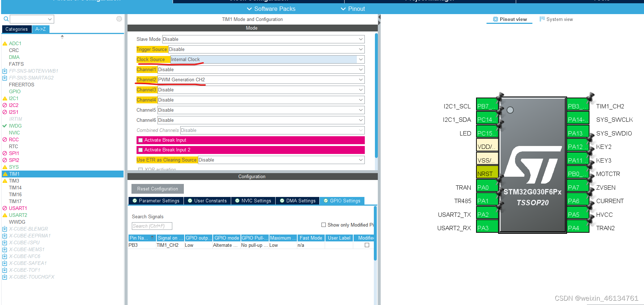Open the Channel5 dropdown
This screenshot has width=644, height=305.
(261, 110)
